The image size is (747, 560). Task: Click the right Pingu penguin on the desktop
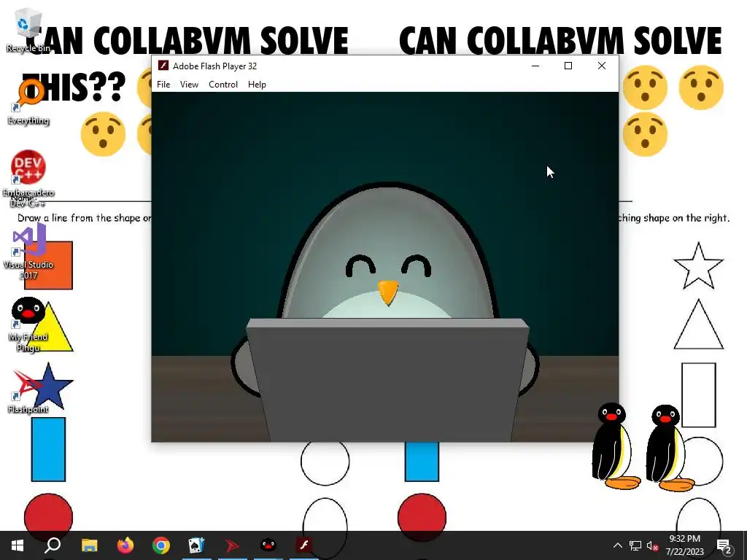pyautogui.click(x=670, y=448)
